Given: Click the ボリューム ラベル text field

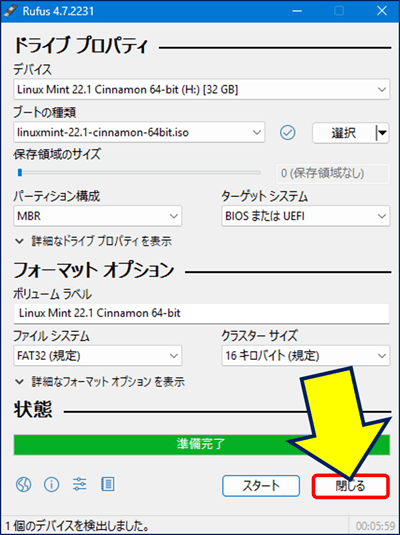Looking at the screenshot, I should [x=201, y=313].
